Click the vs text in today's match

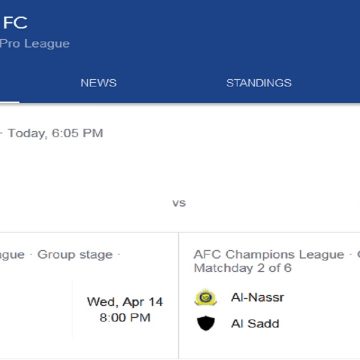(179, 203)
